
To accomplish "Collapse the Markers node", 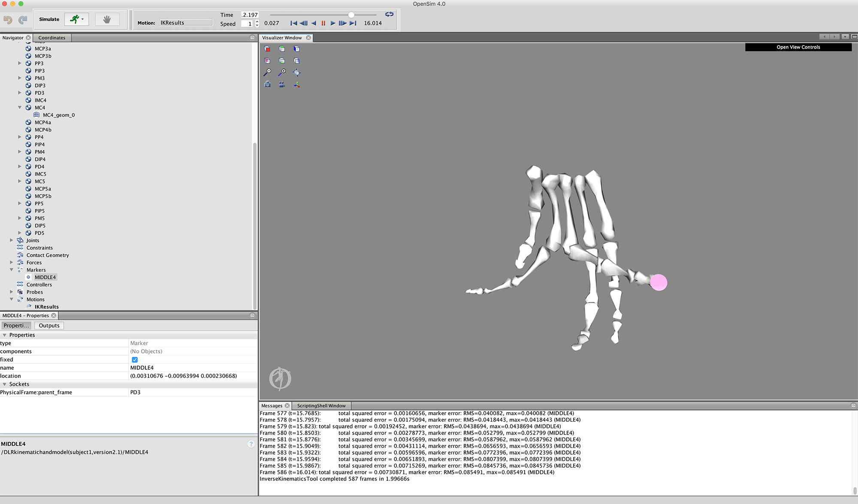I will 12,270.
